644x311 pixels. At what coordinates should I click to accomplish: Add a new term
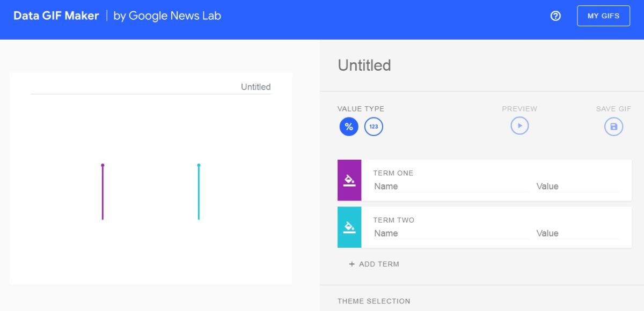click(x=374, y=264)
